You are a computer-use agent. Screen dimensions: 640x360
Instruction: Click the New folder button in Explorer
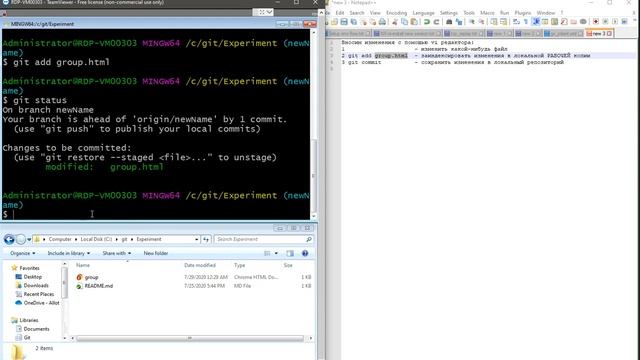pos(156,253)
